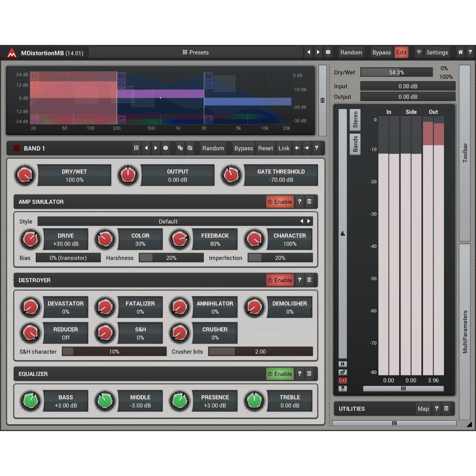Click Band 1 dice randomize icon
Viewport: 476px width, 476px height.
pyautogui.click(x=165, y=148)
